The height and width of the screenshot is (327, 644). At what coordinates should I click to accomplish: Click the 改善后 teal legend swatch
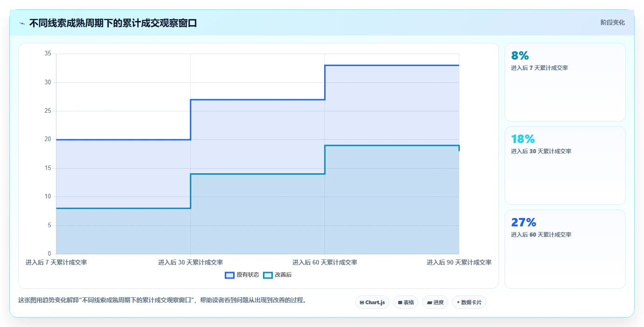268,275
